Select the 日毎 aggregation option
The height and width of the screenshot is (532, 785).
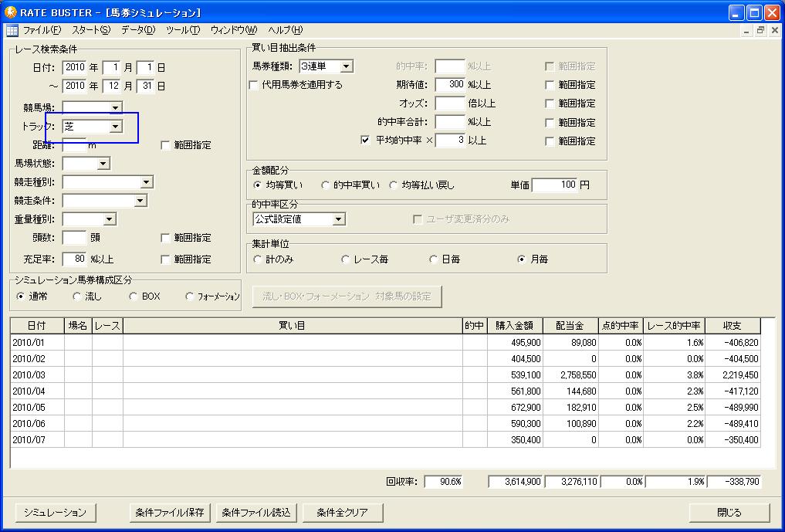tap(434, 259)
